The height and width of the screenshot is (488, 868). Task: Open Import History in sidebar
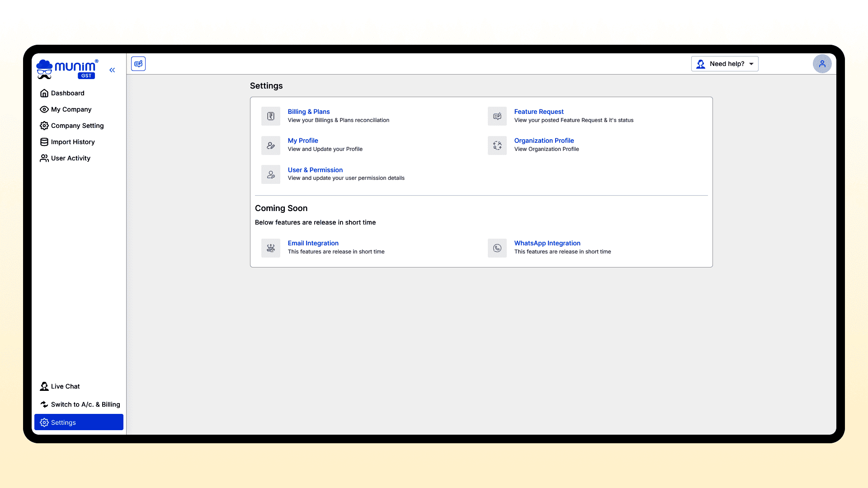point(72,142)
